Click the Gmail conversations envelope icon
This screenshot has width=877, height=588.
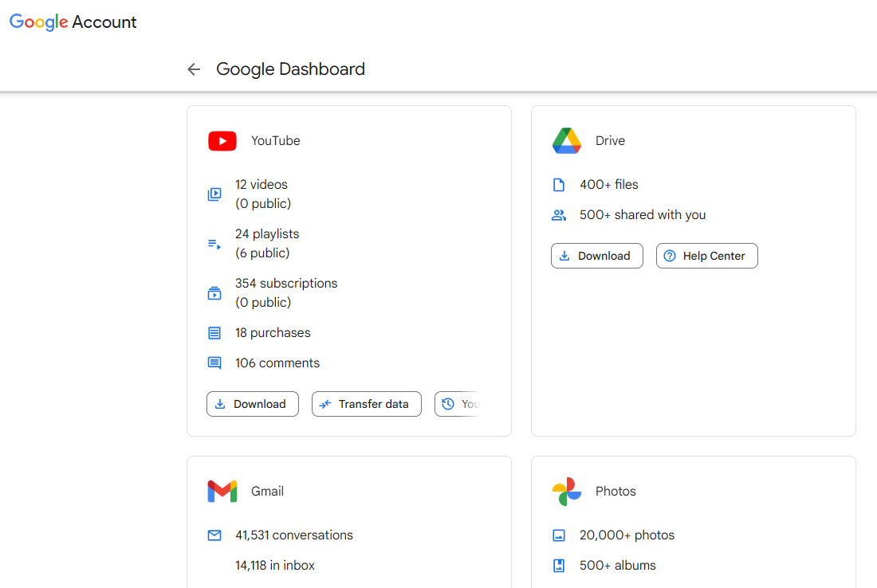click(x=214, y=535)
